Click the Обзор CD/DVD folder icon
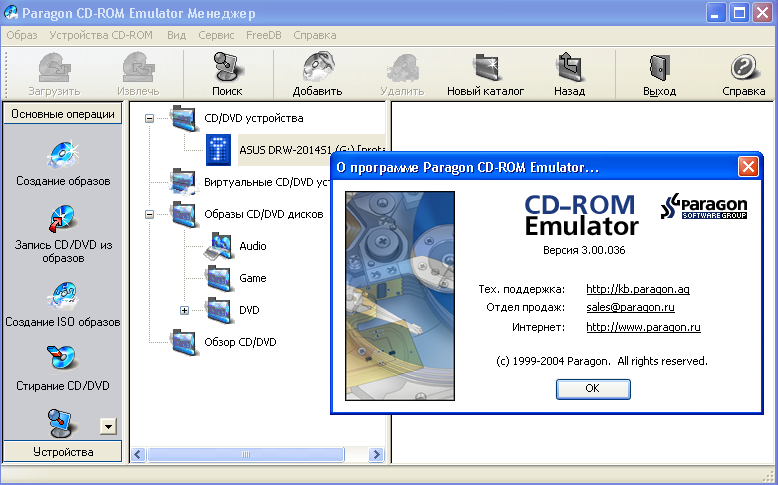The width and height of the screenshot is (778, 485). (185, 342)
